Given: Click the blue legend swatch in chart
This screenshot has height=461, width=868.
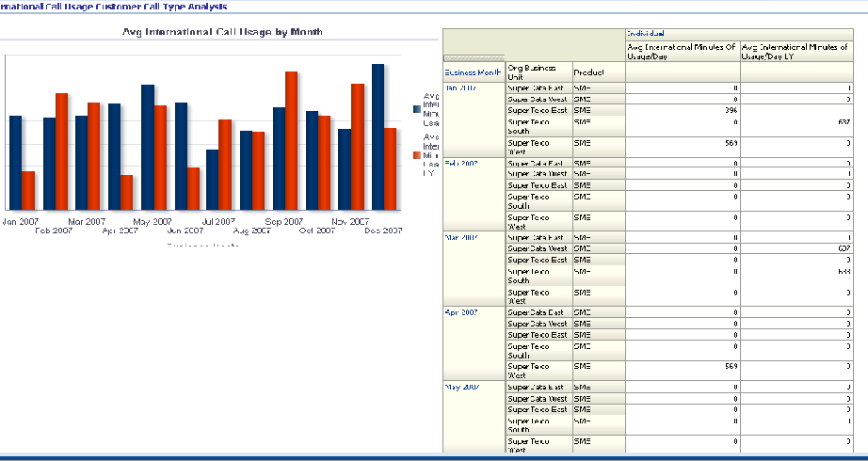Looking at the screenshot, I should click(x=417, y=109).
